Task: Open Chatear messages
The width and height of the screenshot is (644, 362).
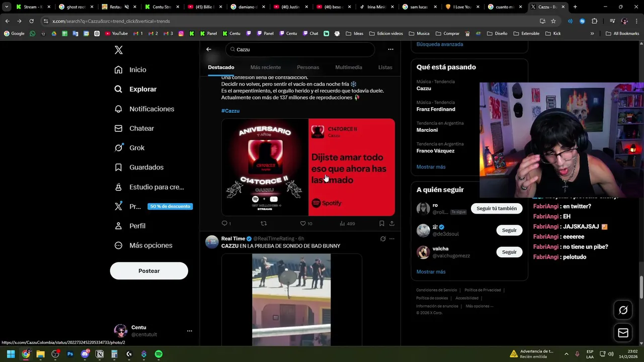Action: click(x=134, y=128)
